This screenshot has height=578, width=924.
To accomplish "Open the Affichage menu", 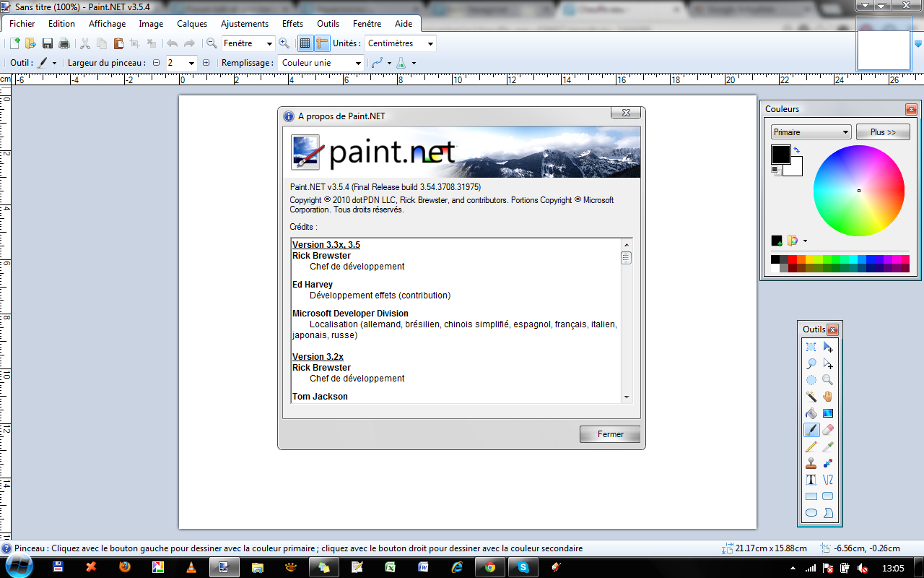I will tap(108, 24).
